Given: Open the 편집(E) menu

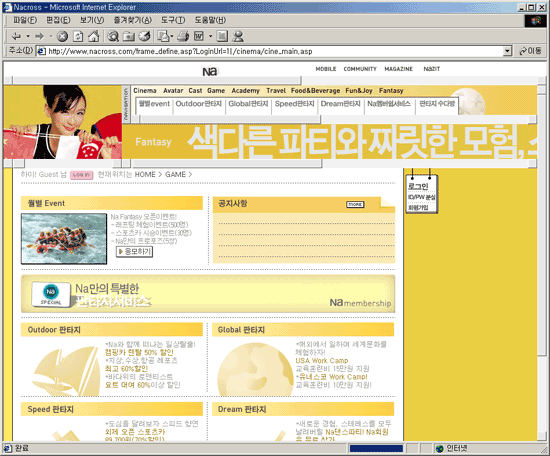Looking at the screenshot, I should (x=58, y=20).
